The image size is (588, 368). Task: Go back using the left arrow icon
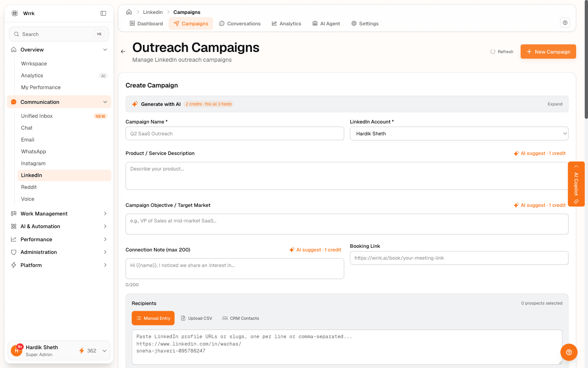point(123,52)
